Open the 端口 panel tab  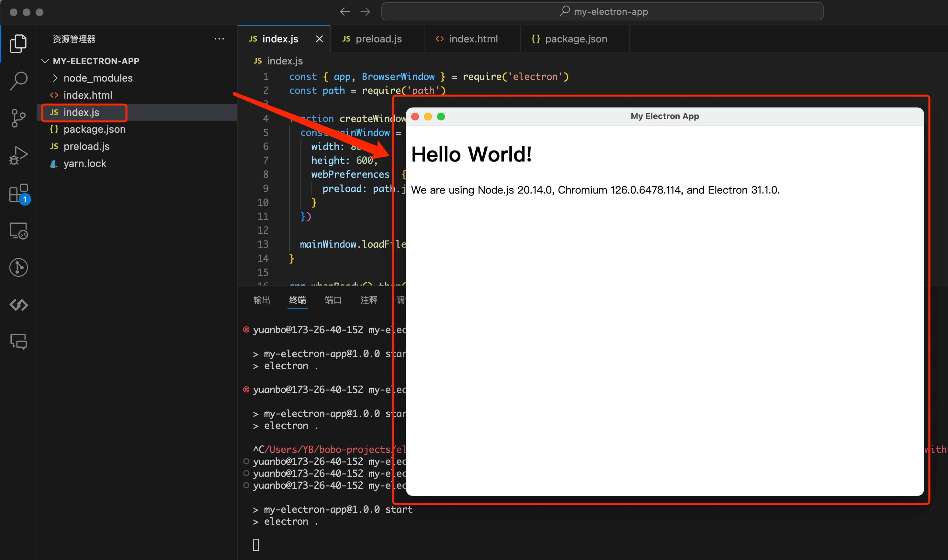point(333,300)
